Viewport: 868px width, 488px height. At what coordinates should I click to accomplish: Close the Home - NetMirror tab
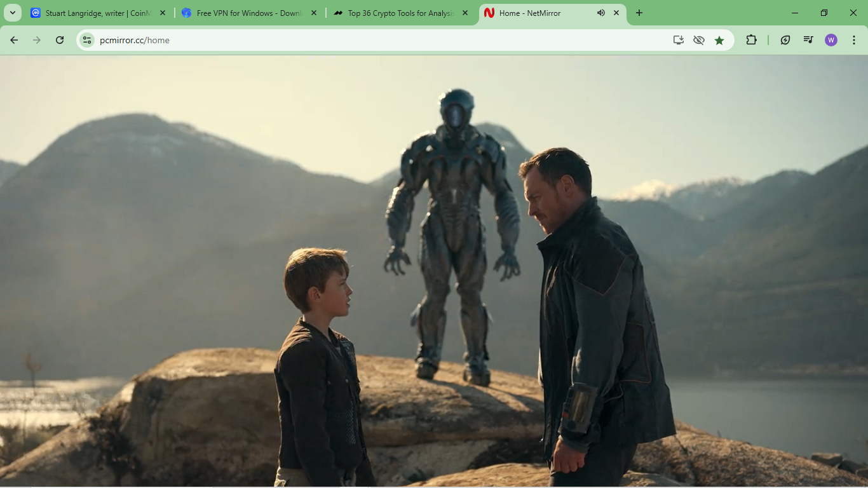tap(616, 13)
